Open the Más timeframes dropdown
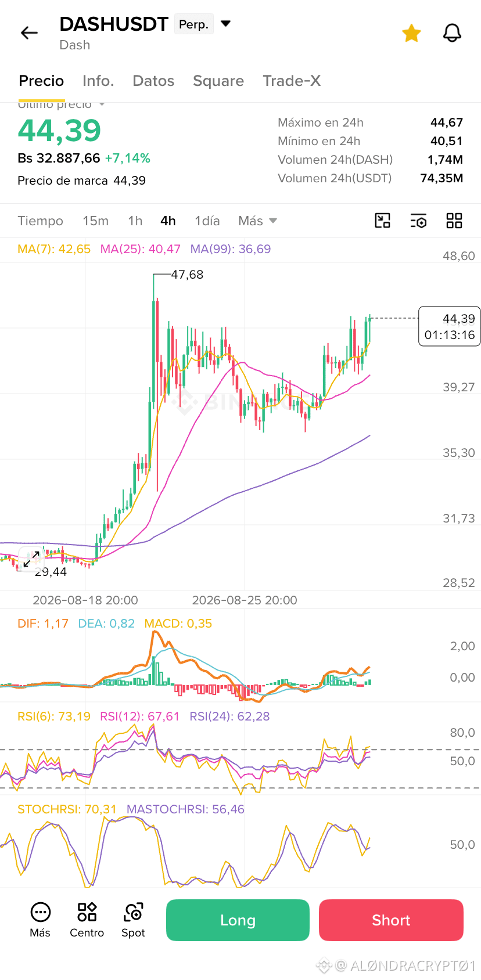Image resolution: width=481 pixels, height=980 pixels. click(x=257, y=221)
